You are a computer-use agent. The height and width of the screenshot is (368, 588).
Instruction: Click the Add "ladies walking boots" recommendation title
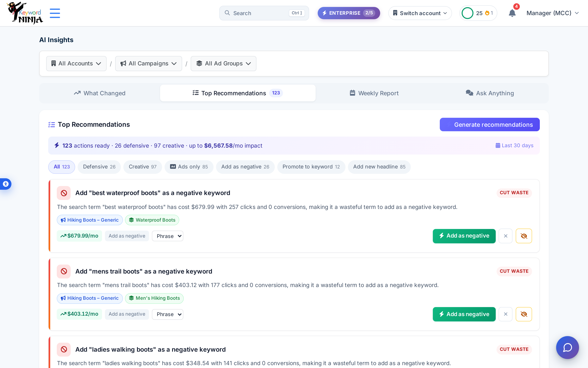coord(150,350)
